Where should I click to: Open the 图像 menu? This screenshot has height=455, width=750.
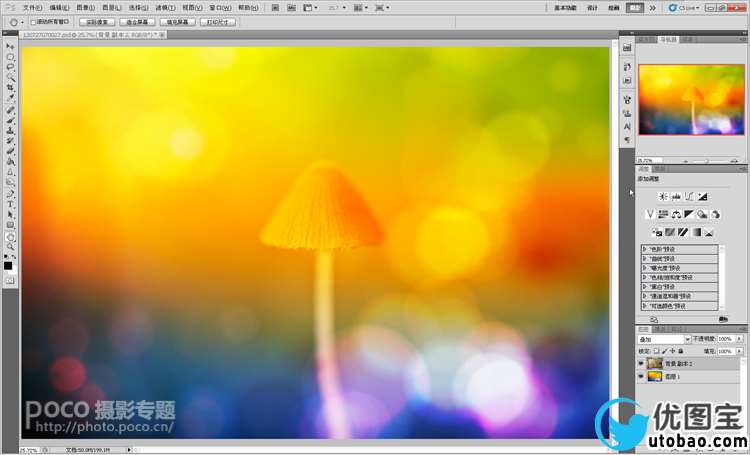[x=85, y=7]
